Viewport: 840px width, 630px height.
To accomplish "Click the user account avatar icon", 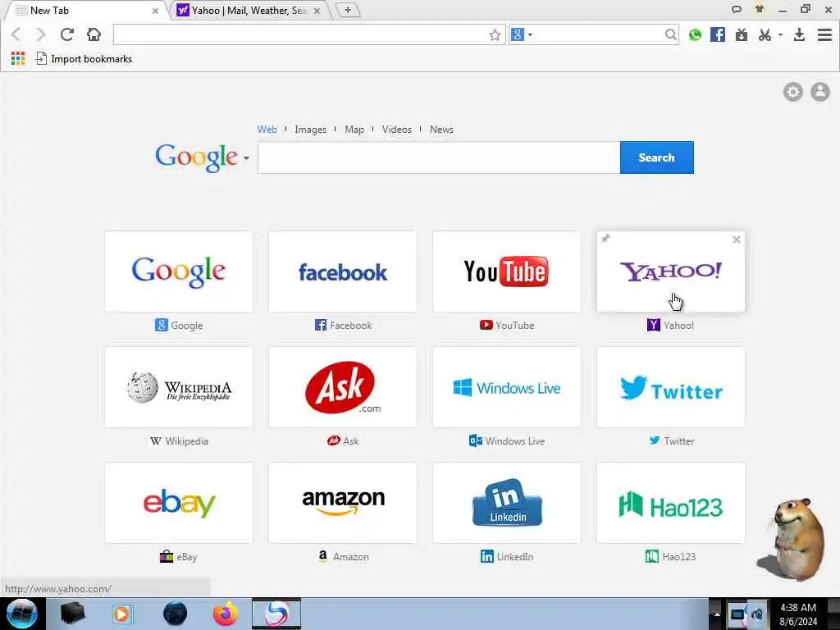I will coord(819,92).
